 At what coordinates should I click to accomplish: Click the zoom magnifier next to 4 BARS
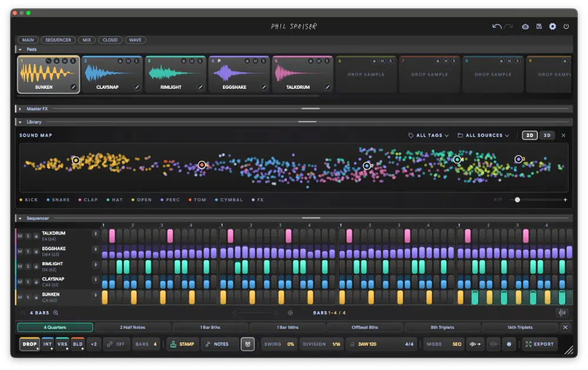coord(56,312)
